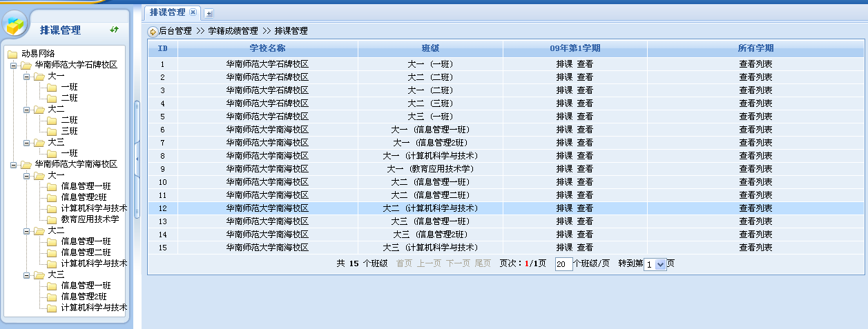Image resolution: width=868 pixels, height=329 pixels.
Task: Click 排课 link for row ID 1
Action: tap(564, 64)
